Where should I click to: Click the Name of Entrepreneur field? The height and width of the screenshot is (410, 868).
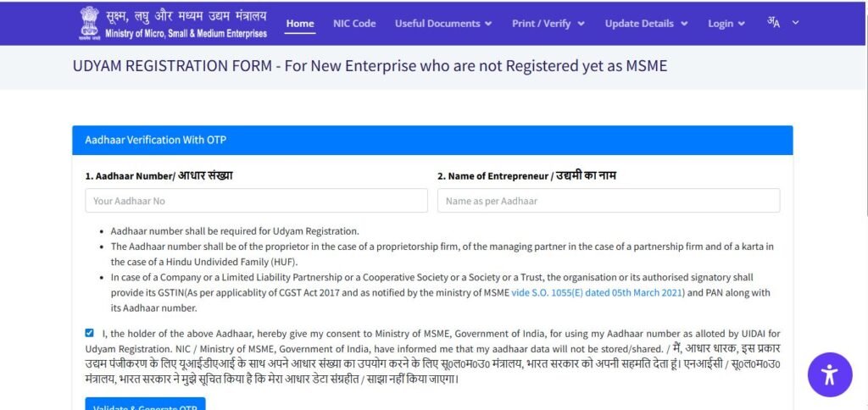pos(608,201)
